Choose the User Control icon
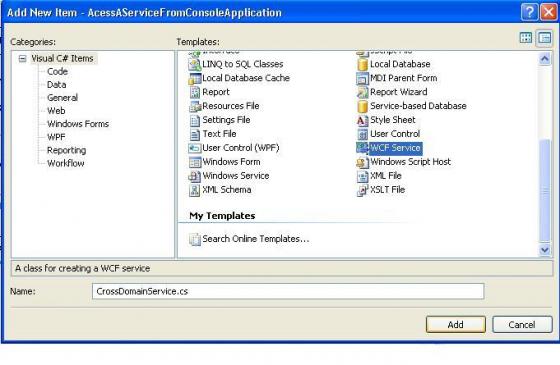The image size is (560, 365). 362,134
